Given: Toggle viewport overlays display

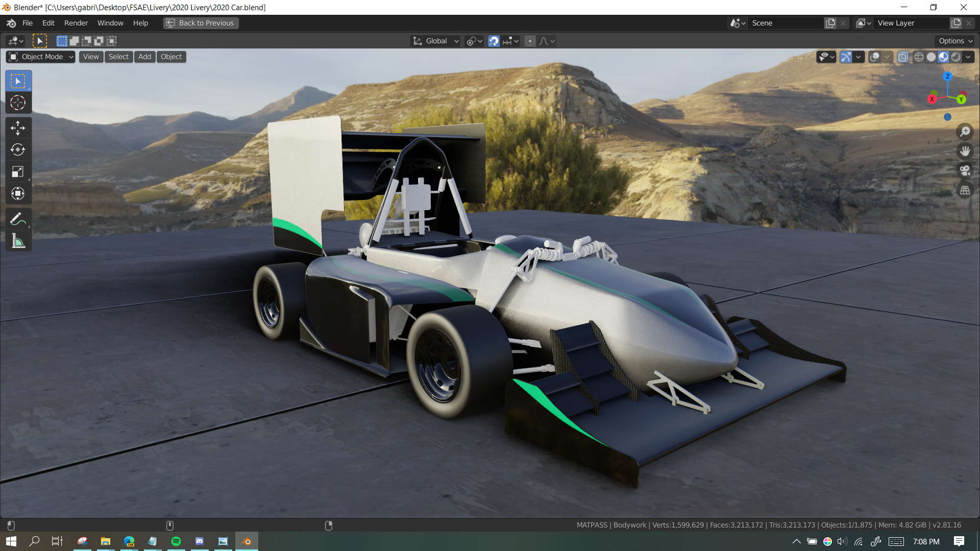Looking at the screenshot, I should click(874, 57).
